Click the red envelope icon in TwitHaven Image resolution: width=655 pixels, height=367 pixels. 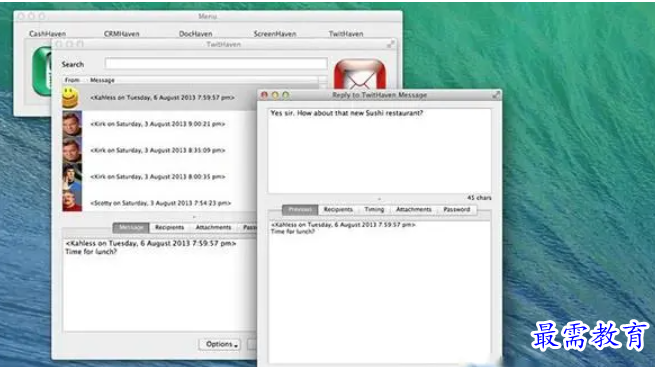click(x=360, y=74)
